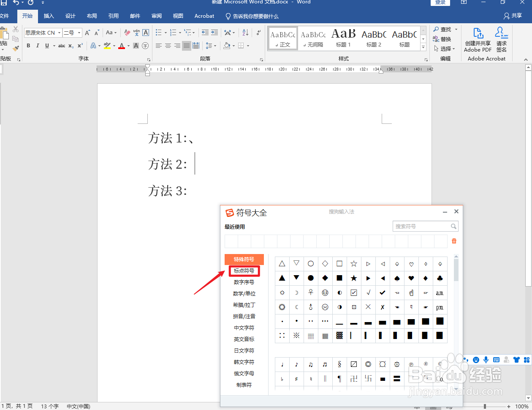
Task: Clear recent symbols with the trash icon
Action: tap(454, 241)
